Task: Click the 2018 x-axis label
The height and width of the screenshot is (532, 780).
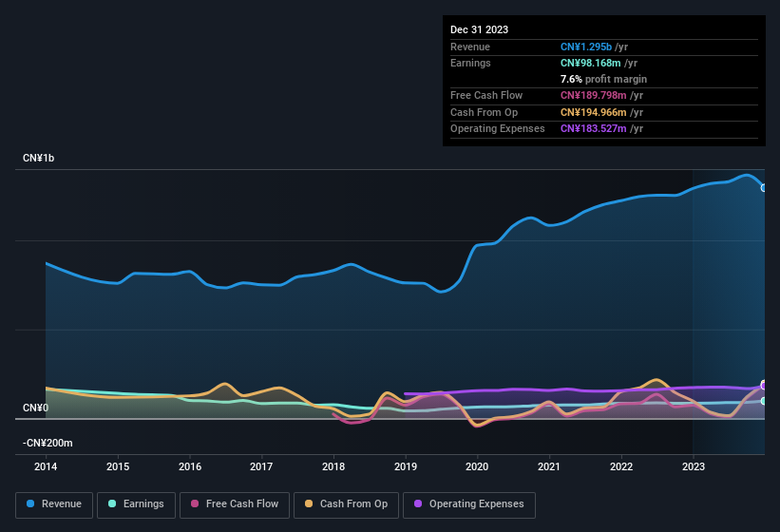Action: coord(333,466)
